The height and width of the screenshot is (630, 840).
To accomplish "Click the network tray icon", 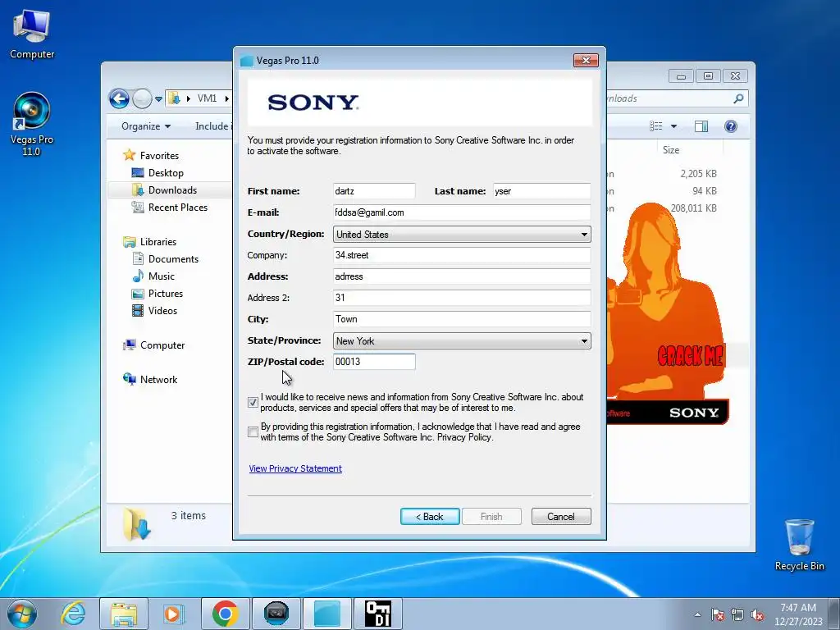I will pos(737,614).
